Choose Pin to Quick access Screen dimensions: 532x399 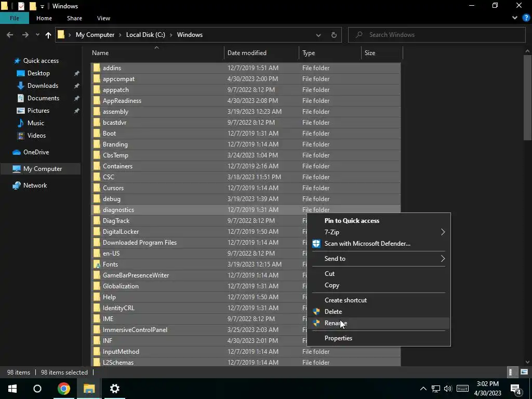[x=379, y=220]
